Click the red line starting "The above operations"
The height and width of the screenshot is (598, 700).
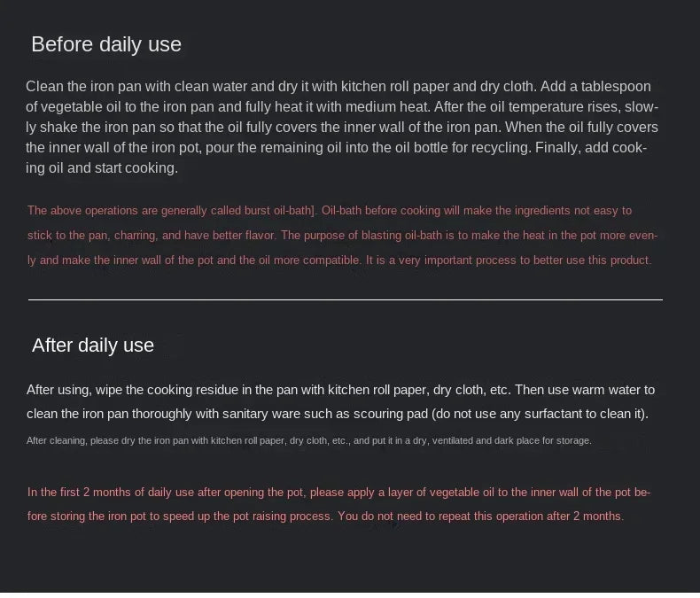330,210
